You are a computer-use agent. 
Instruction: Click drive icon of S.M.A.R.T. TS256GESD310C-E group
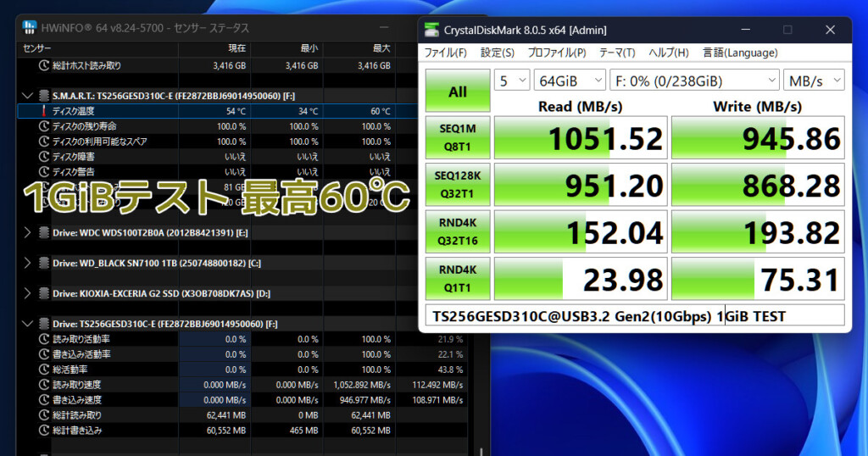pos(44,96)
